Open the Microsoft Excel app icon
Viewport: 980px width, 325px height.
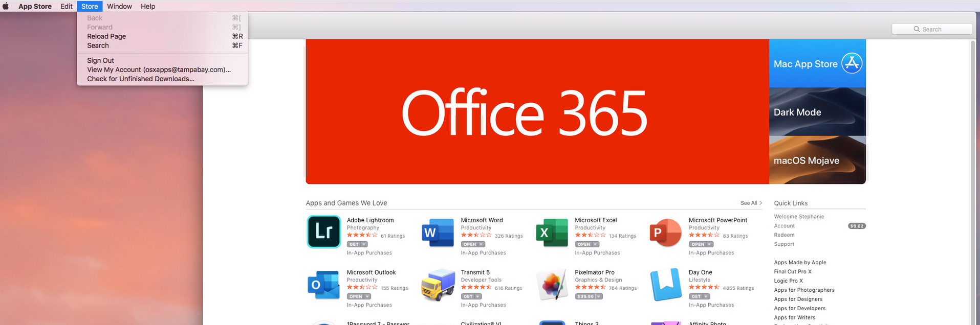click(x=552, y=233)
